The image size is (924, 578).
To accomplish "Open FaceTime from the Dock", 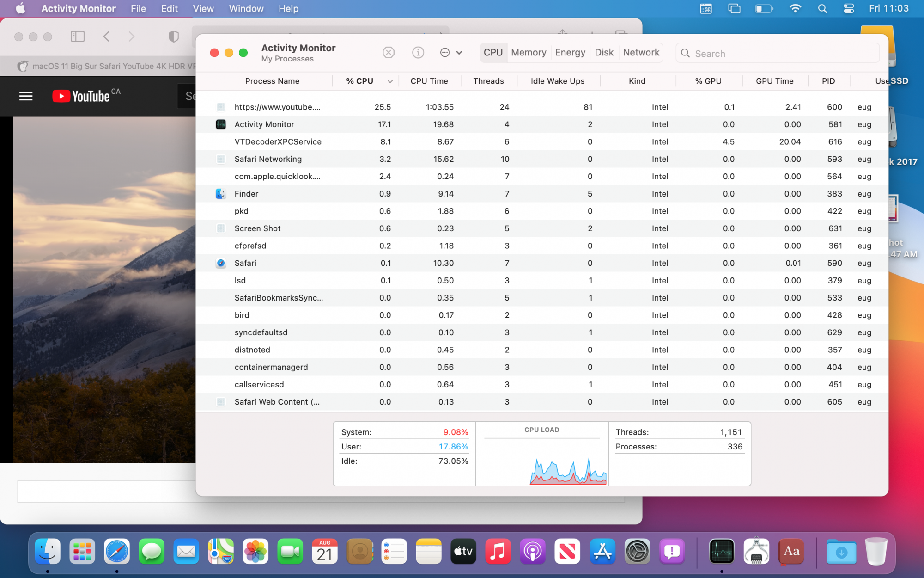I will tap(290, 551).
